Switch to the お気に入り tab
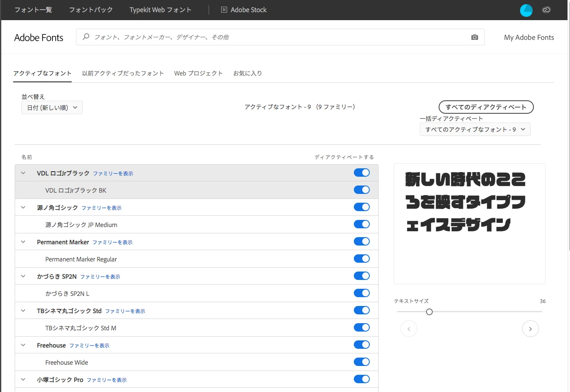The height and width of the screenshot is (392, 570). pos(248,73)
